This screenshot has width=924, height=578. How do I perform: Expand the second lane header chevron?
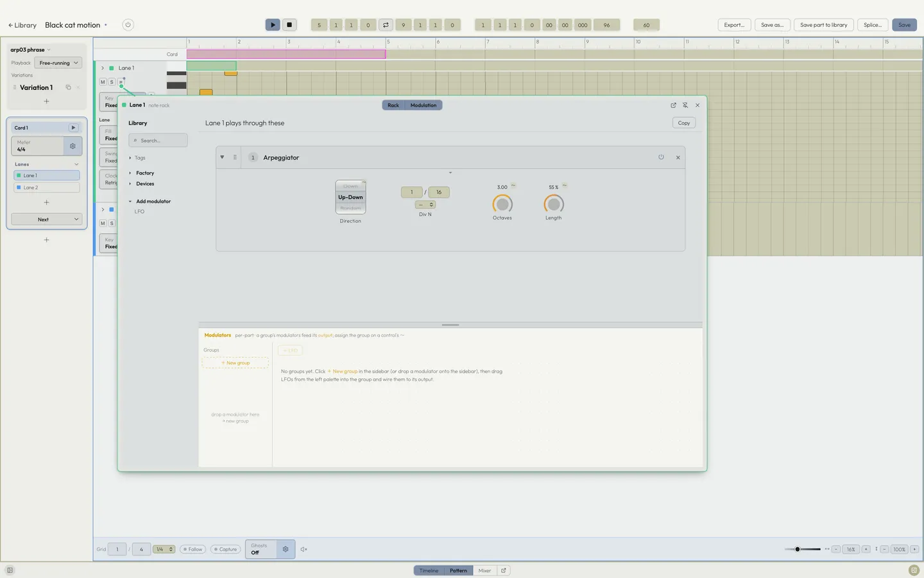103,209
